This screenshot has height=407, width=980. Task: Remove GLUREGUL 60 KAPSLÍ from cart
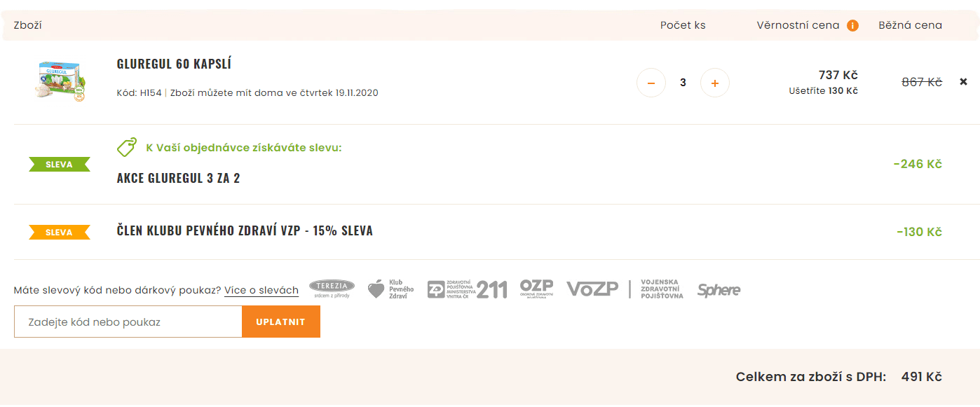963,81
